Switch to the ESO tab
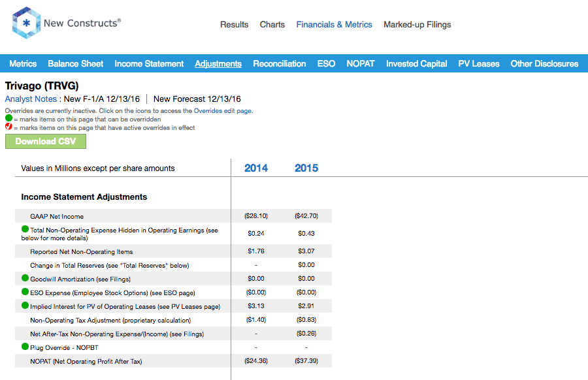 (x=326, y=64)
